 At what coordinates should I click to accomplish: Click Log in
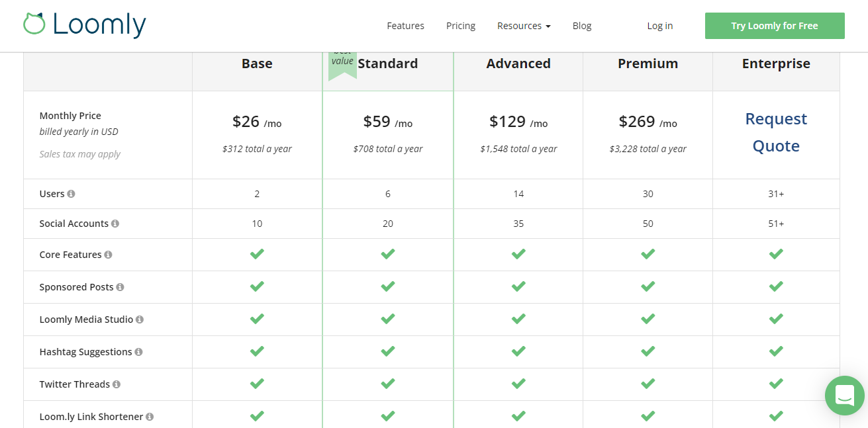pos(660,26)
